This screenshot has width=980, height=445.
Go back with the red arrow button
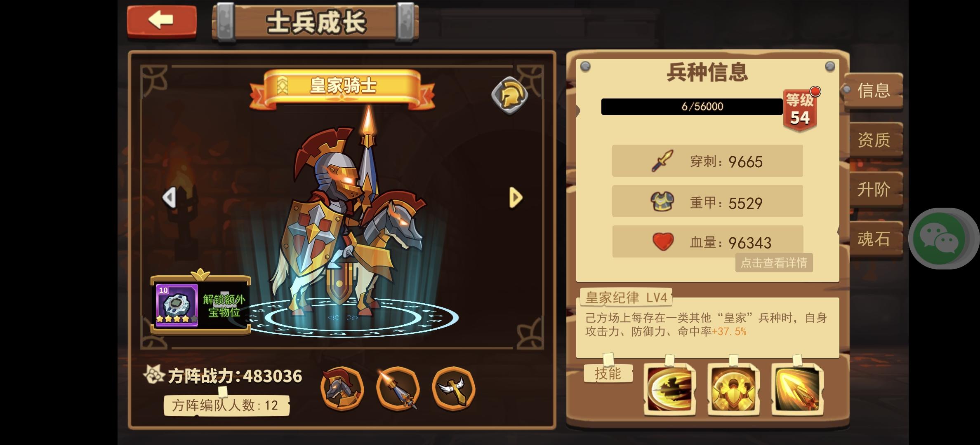click(162, 21)
